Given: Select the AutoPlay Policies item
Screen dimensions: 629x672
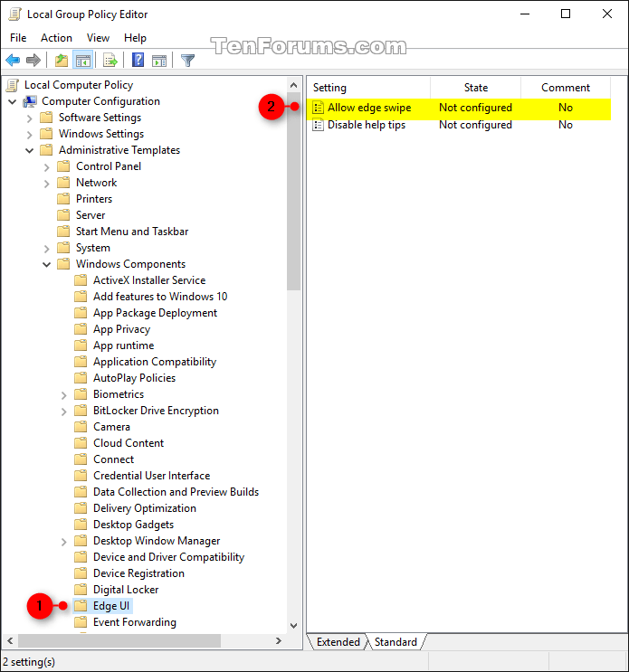Looking at the screenshot, I should coord(134,377).
